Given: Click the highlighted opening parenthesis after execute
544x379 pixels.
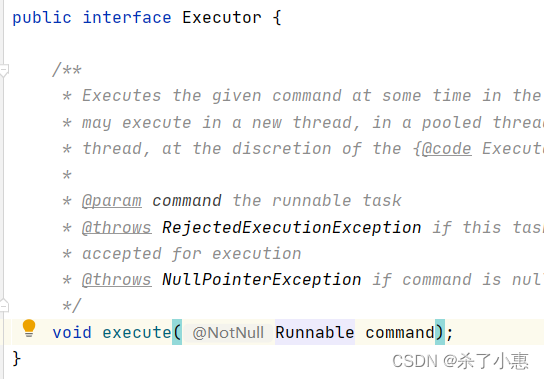Looking at the screenshot, I should (x=177, y=332).
